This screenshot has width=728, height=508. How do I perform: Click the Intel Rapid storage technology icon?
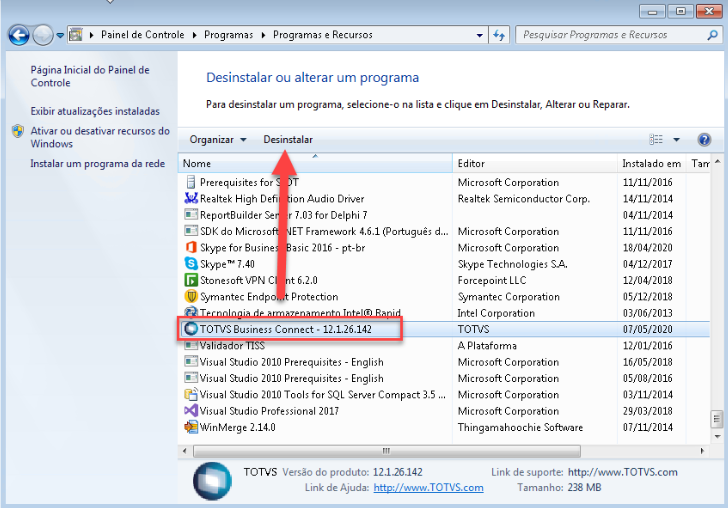pyautogui.click(x=191, y=312)
